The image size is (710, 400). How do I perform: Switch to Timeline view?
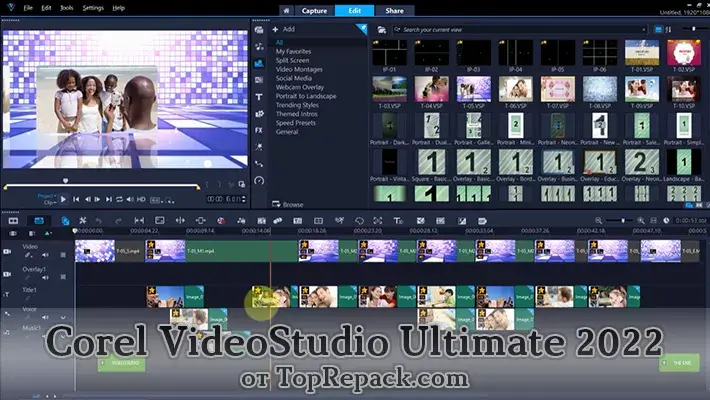click(39, 221)
